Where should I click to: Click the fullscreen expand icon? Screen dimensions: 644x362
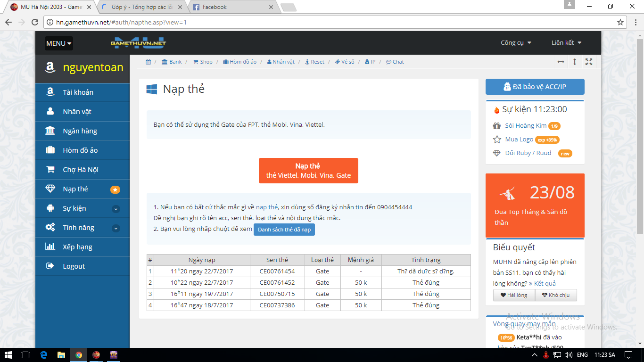[589, 62]
